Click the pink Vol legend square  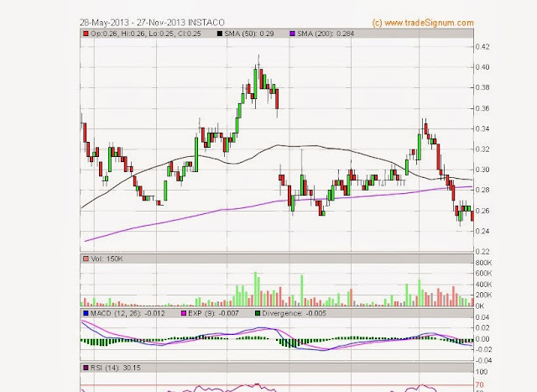(86, 259)
